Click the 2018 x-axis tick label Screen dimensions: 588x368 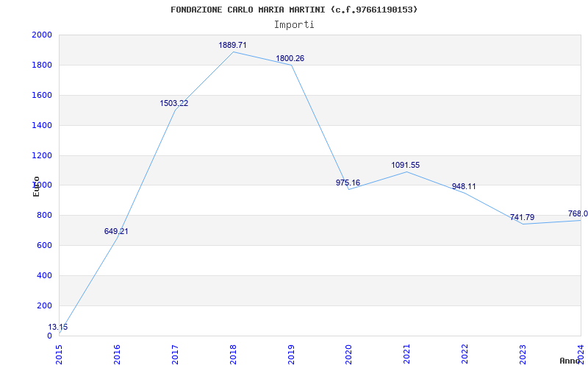(233, 355)
